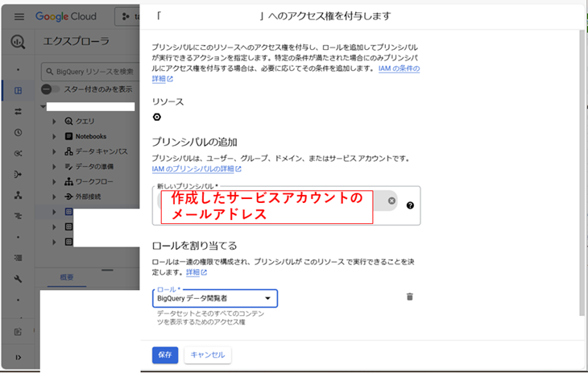The image size is (588, 373).
Task: Open the main navigation hamburger menu
Action: [x=19, y=17]
